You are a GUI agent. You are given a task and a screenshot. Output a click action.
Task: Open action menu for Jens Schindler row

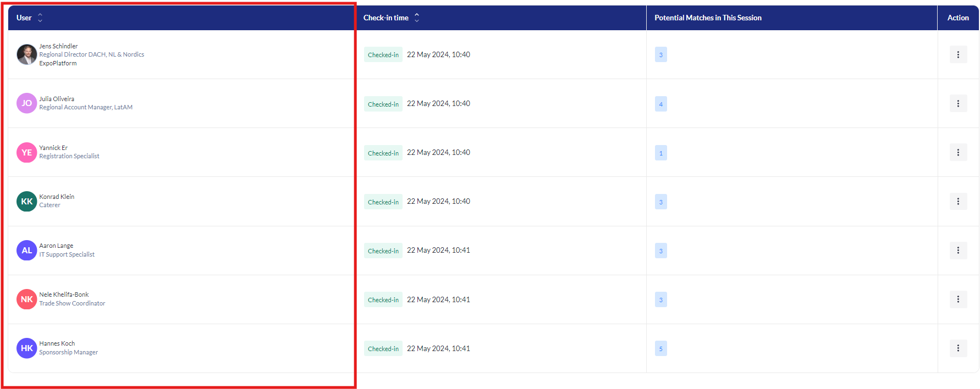[957, 54]
